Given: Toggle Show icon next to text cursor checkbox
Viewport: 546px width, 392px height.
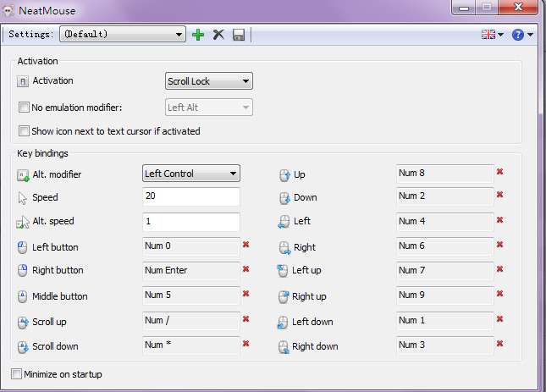Looking at the screenshot, I should [x=24, y=131].
